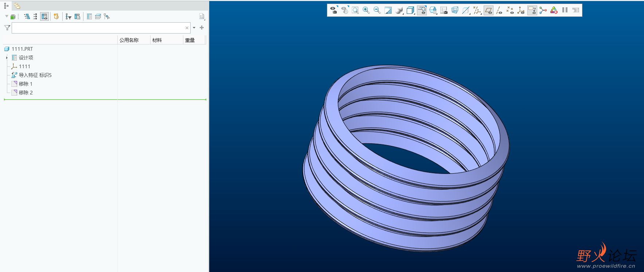
Task: Expand the 设计项 tree node
Action: [7, 58]
